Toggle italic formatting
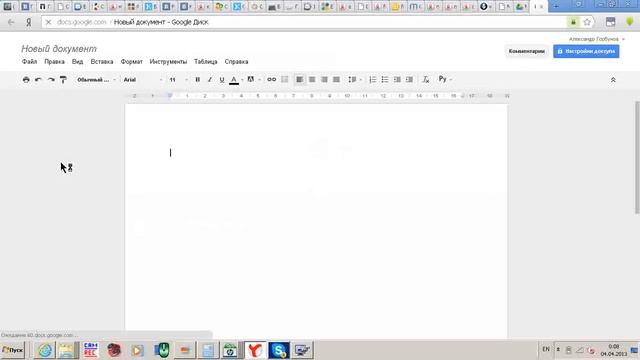 tap(210, 80)
